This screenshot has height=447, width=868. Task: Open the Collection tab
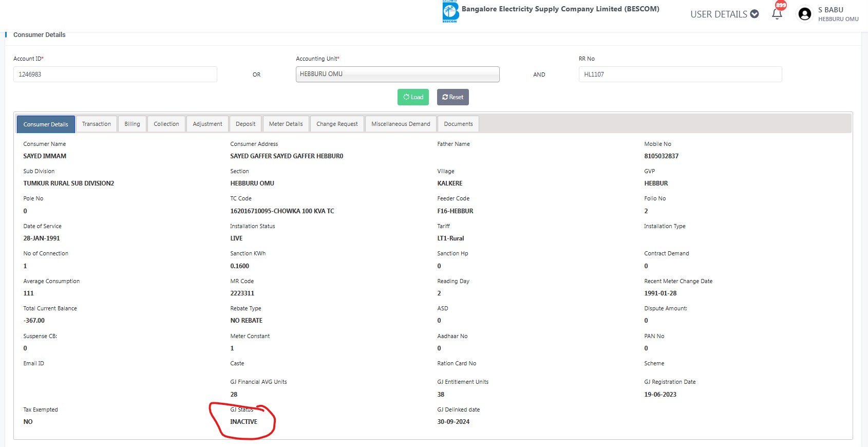click(x=166, y=124)
